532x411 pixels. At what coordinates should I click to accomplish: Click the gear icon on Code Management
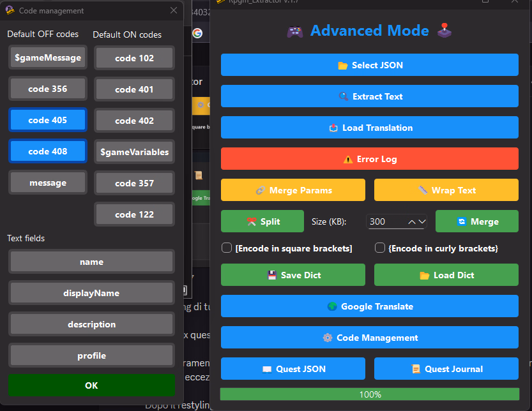pos(328,338)
